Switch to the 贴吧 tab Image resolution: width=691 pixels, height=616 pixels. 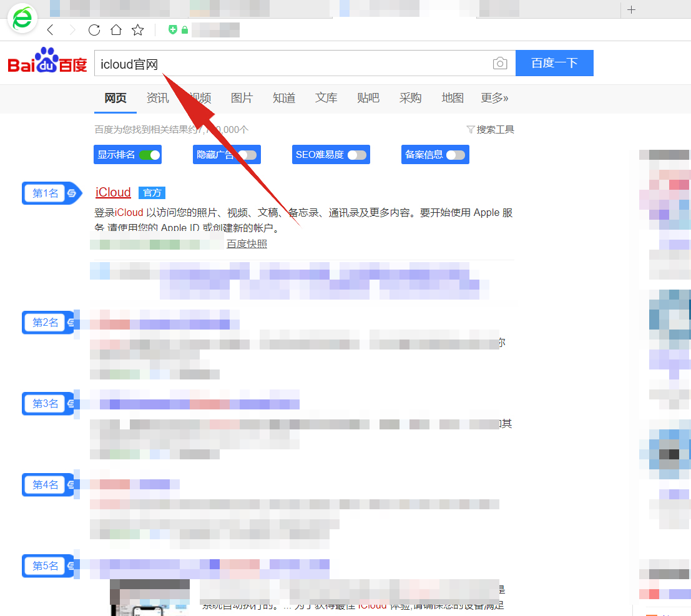(368, 98)
